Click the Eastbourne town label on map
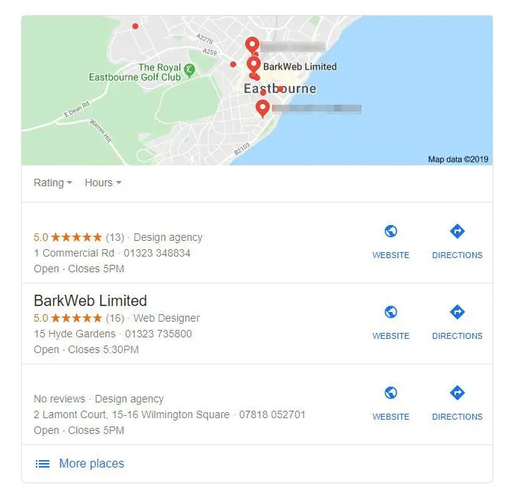Screen dimensions: 512x493 280,89
